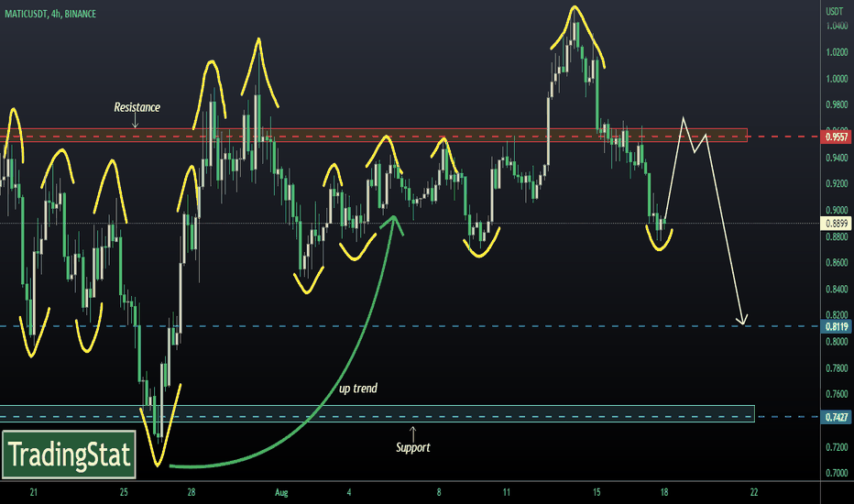Screen dimensions: 854x504
Task: Click the 0.9200 price axis label
Action: (837, 183)
